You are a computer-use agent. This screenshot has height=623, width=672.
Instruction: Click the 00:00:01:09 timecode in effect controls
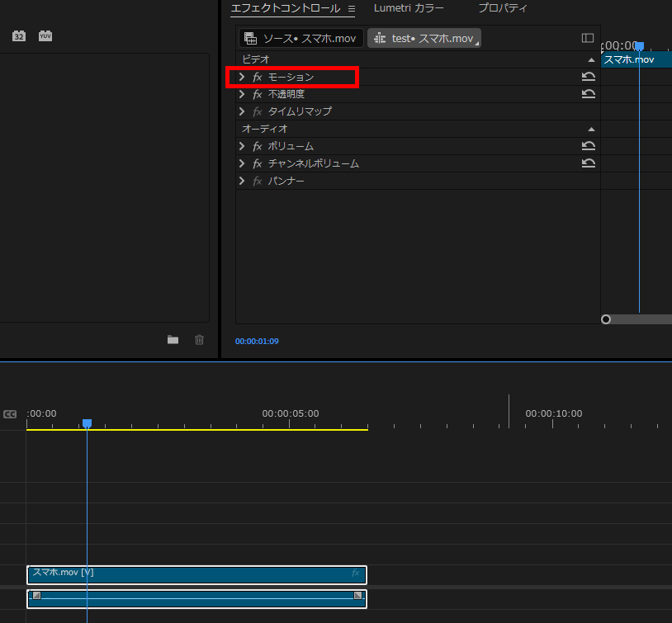[257, 341]
